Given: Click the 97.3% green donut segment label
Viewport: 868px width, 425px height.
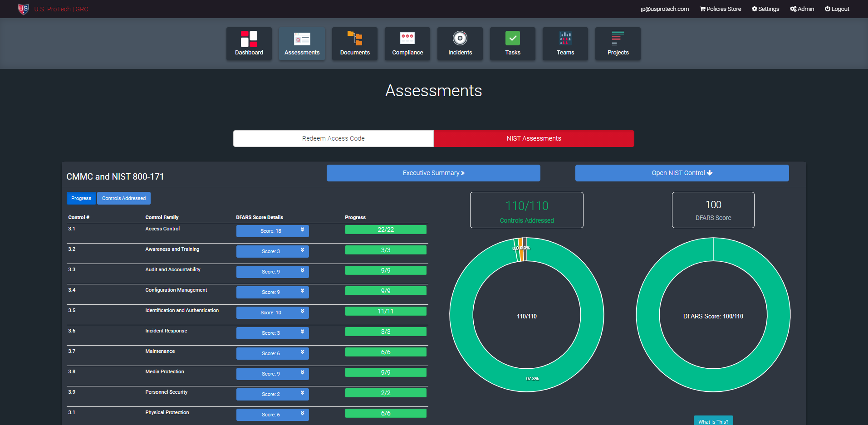Looking at the screenshot, I should (x=532, y=379).
